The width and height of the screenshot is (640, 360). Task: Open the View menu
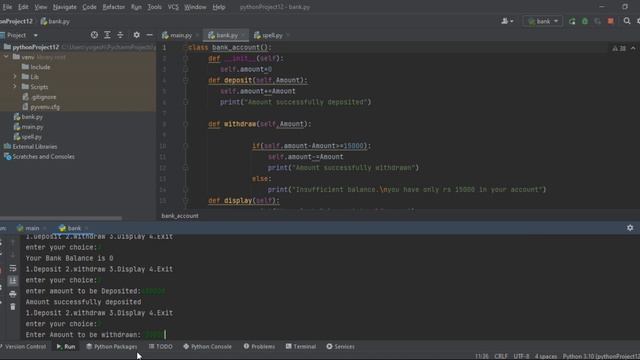coord(40,7)
